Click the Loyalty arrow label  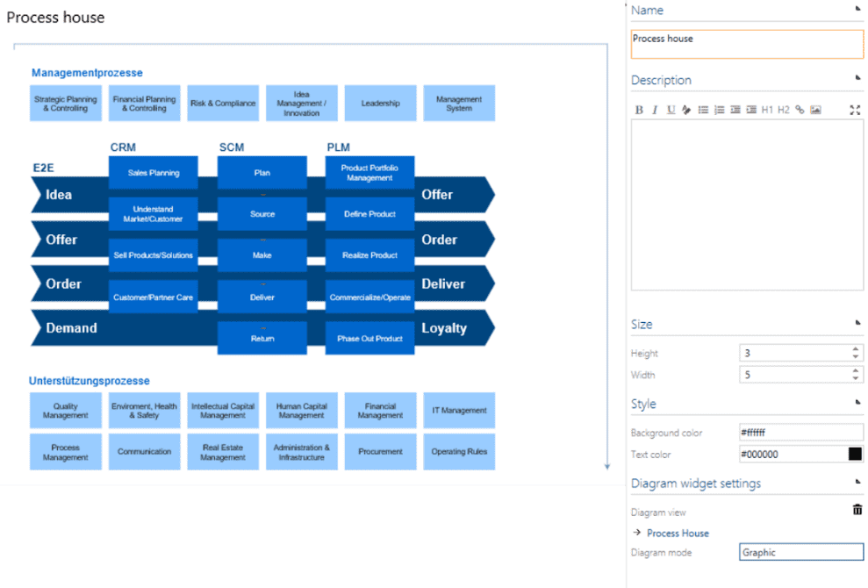444,327
